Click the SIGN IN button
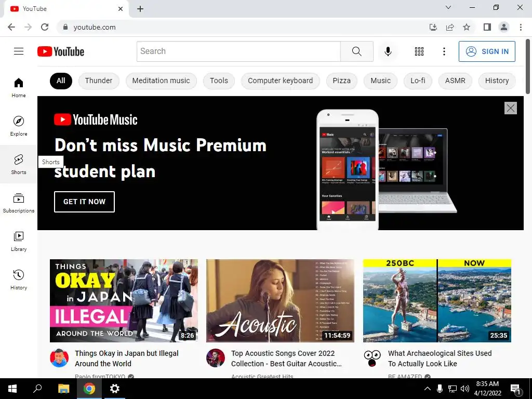Viewport: 532px width, 399px height. [487, 51]
